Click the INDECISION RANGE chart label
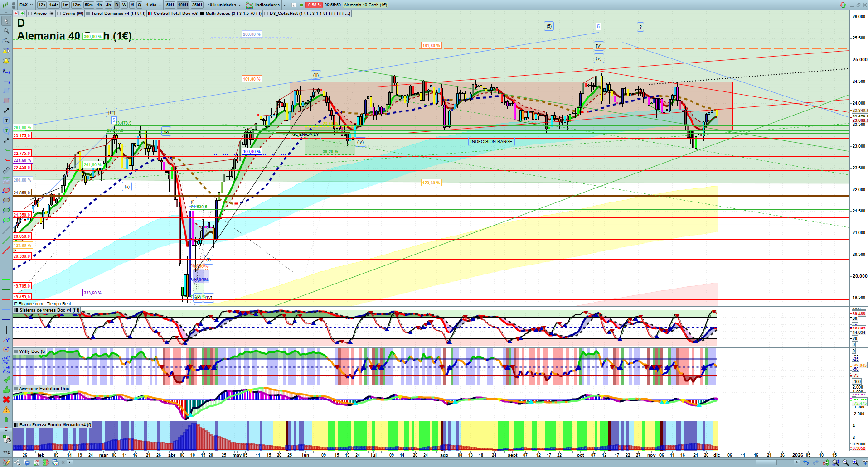868x467 pixels. tap(491, 142)
